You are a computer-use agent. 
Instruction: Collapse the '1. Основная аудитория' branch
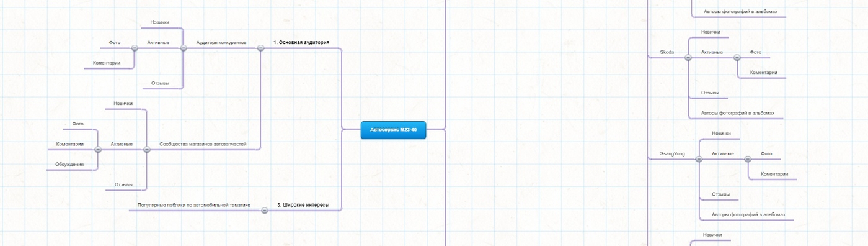(260, 48)
